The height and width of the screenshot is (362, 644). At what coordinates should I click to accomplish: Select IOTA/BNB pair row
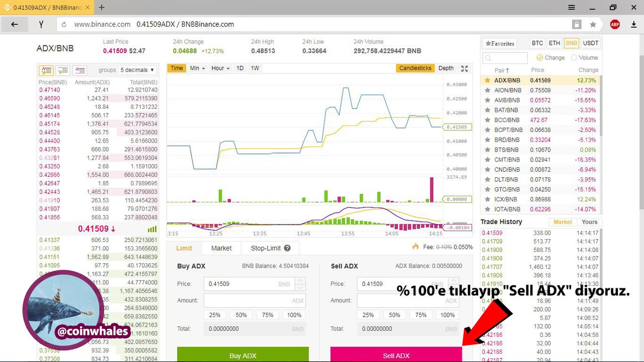541,209
